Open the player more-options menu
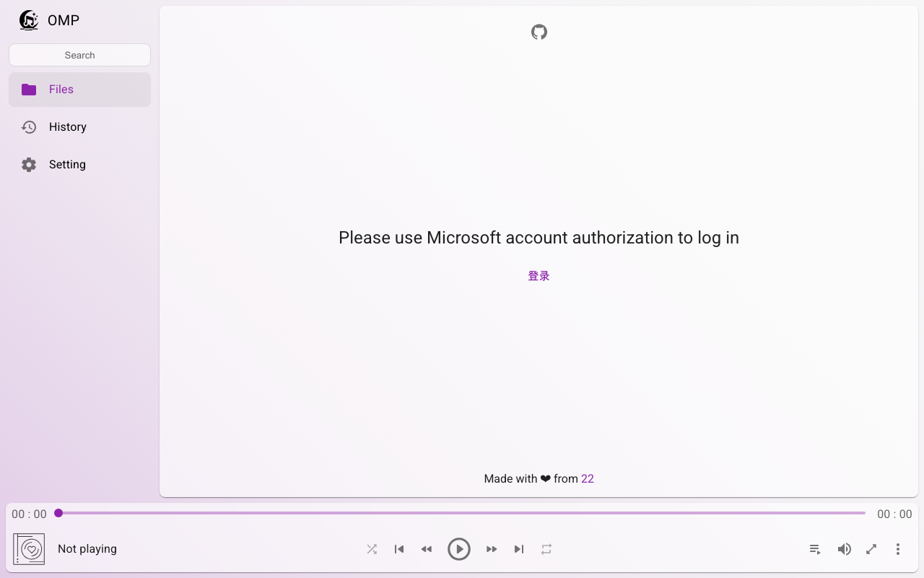This screenshot has height=578, width=924. 898,549
